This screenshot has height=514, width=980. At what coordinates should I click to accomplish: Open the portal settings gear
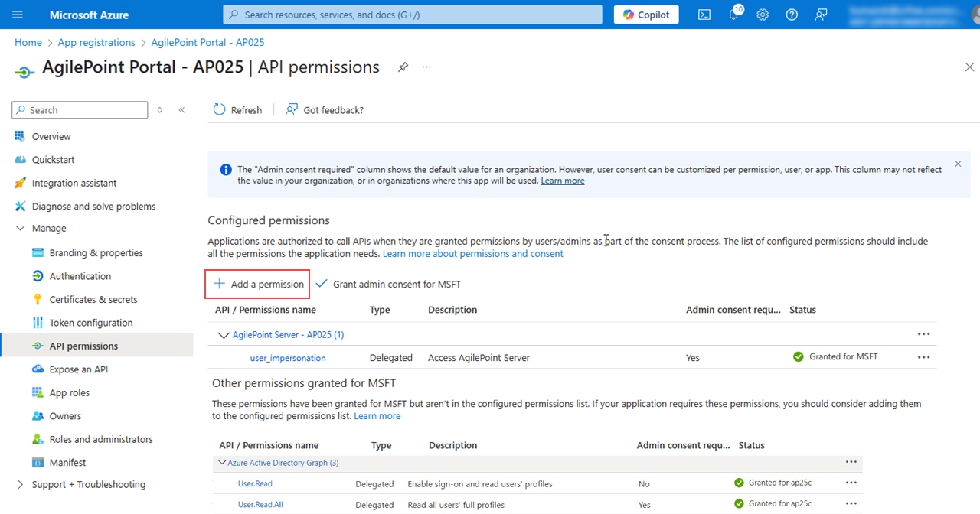[763, 15]
